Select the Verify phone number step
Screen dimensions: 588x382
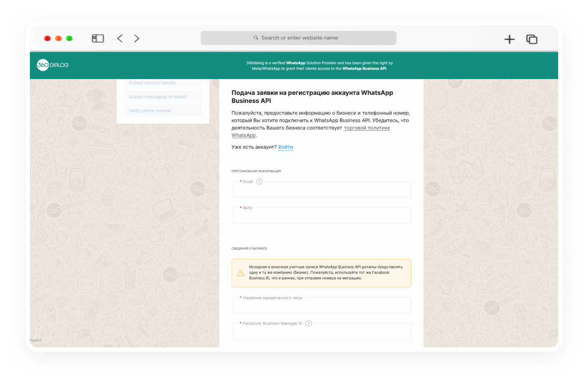pos(163,111)
